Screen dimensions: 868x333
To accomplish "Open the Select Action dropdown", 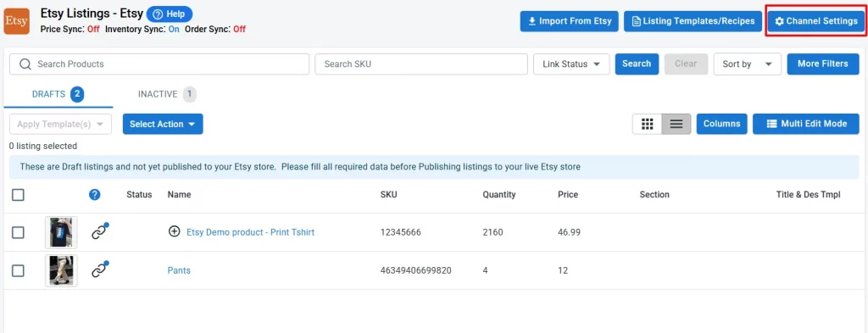I will point(163,124).
